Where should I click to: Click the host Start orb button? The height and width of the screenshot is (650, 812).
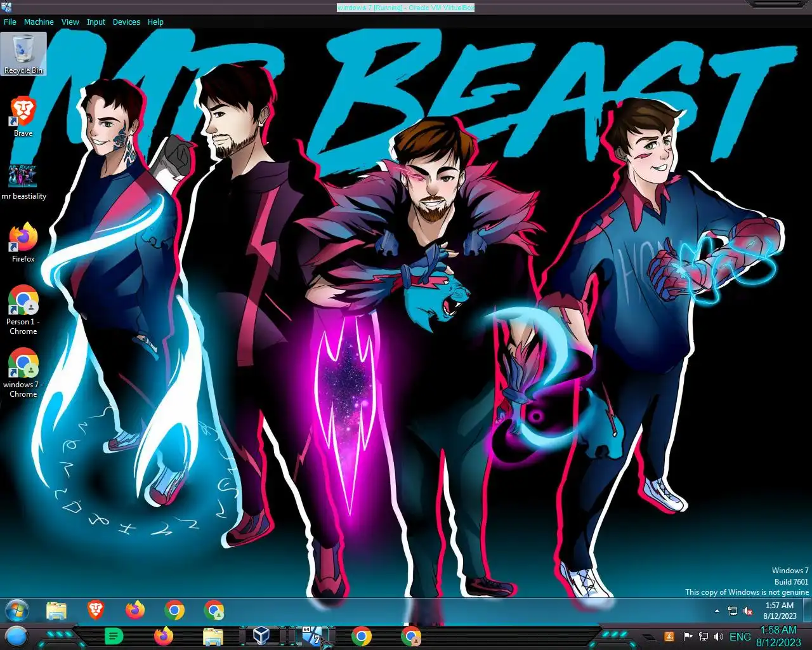coord(16,636)
